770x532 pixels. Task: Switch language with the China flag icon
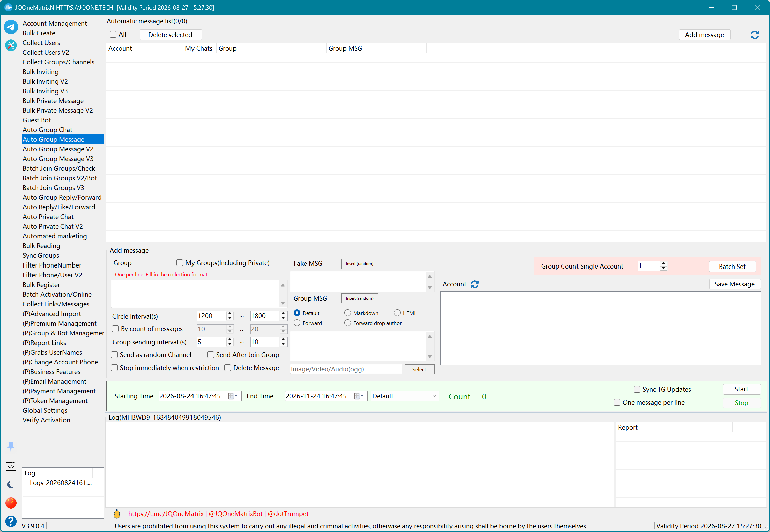(11, 503)
